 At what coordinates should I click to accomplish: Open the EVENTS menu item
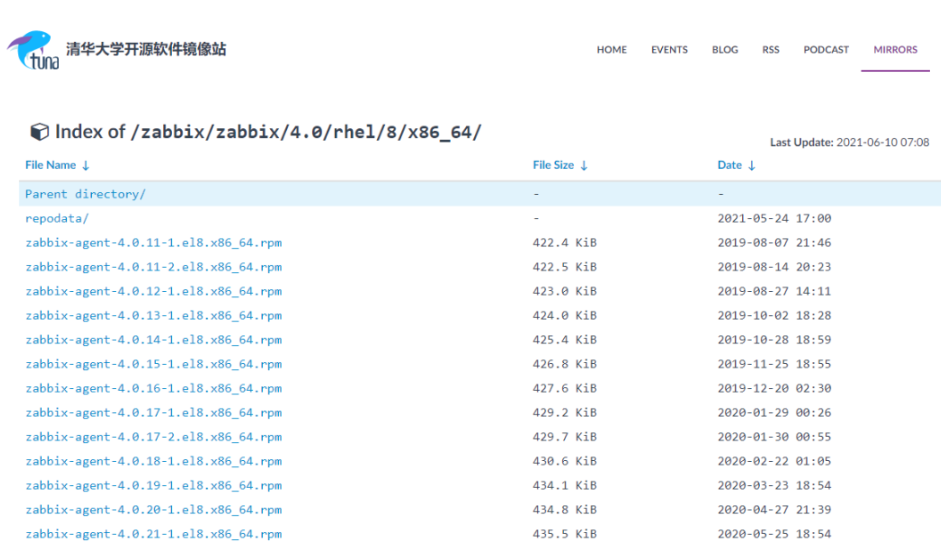pyautogui.click(x=669, y=50)
